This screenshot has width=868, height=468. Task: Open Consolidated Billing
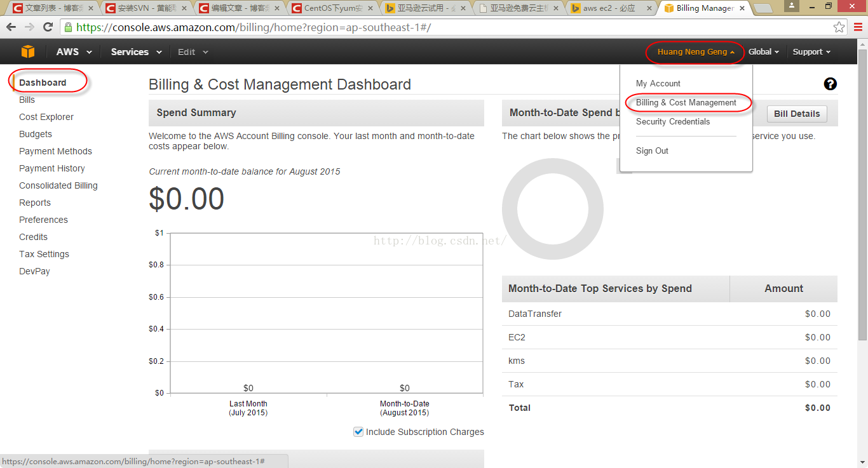click(x=58, y=185)
